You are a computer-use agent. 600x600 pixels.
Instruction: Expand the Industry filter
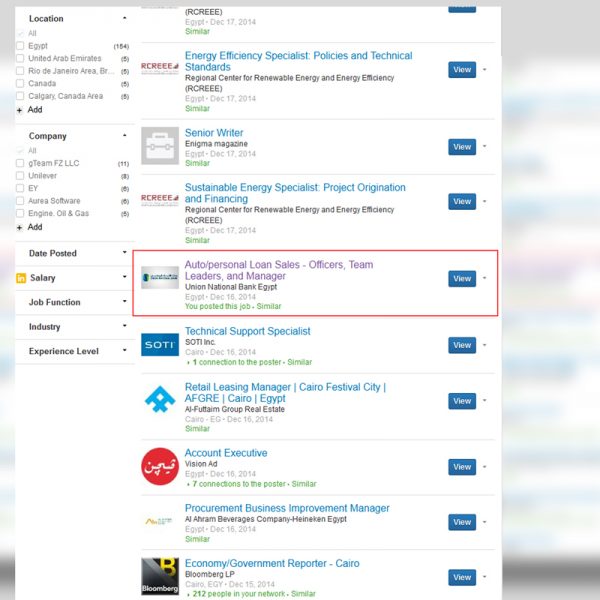[x=124, y=326]
